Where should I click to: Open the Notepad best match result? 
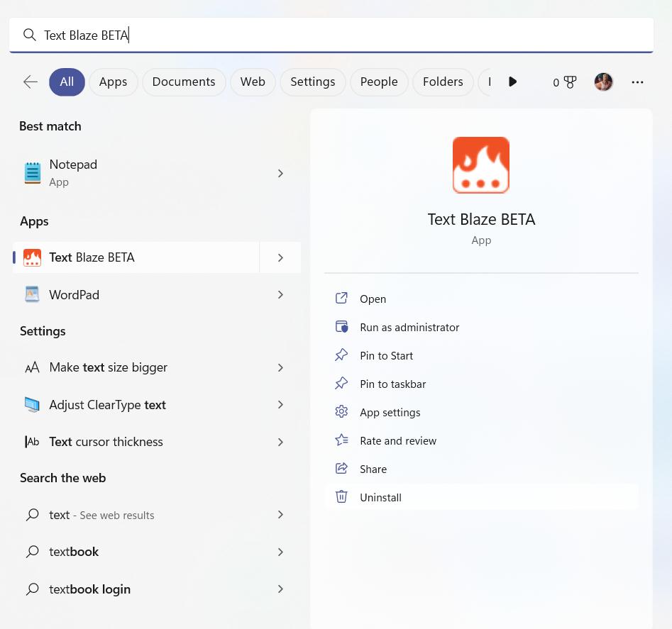157,173
